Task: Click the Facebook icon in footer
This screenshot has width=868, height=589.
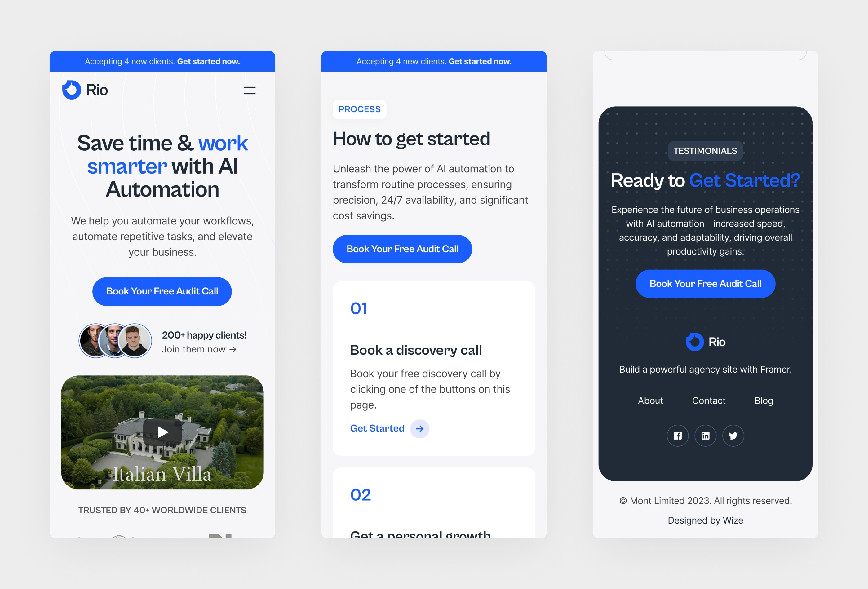Action: click(x=677, y=435)
